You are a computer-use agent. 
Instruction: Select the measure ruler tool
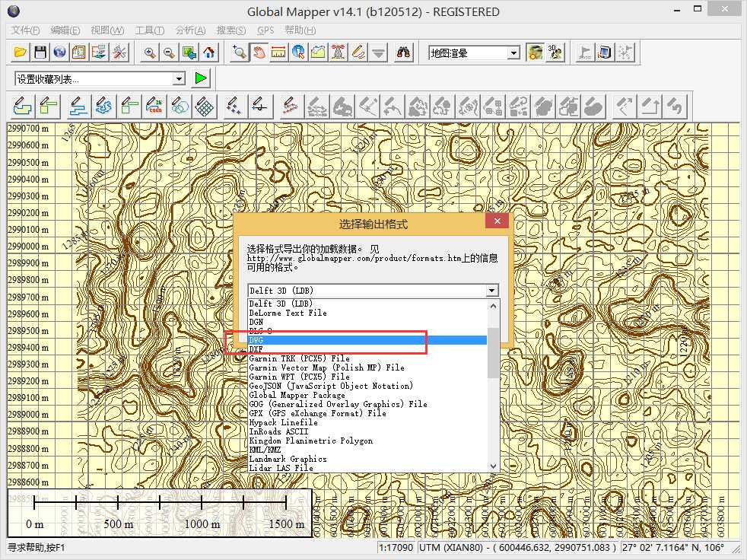(x=278, y=52)
